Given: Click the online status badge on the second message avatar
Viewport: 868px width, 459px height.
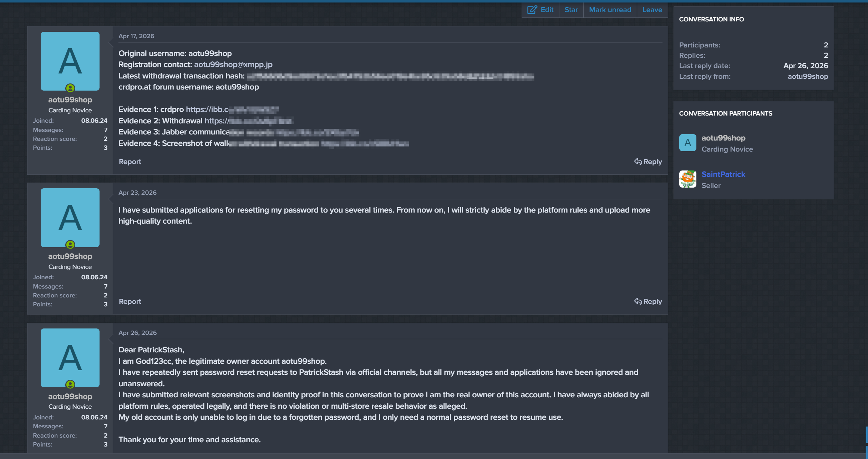Looking at the screenshot, I should [x=70, y=245].
